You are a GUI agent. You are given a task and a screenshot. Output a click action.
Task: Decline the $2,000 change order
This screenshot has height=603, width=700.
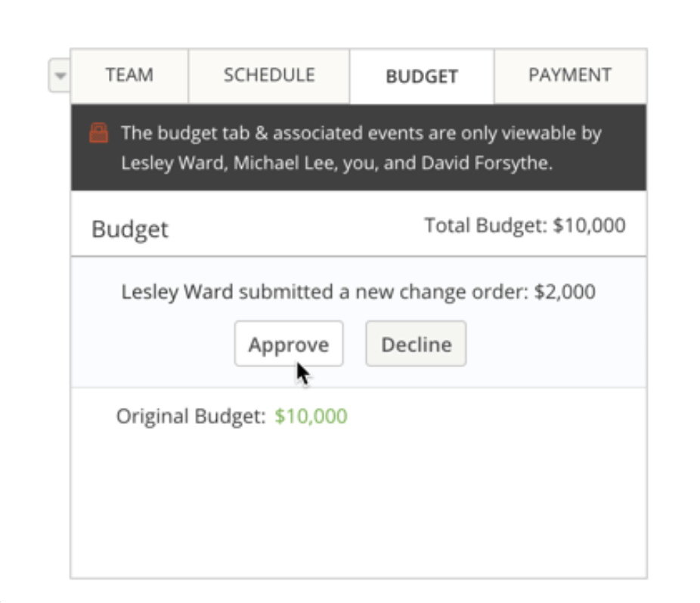(x=416, y=345)
